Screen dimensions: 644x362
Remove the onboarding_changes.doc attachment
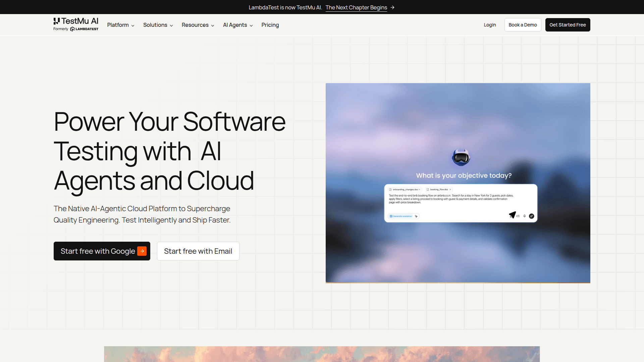(x=419, y=190)
